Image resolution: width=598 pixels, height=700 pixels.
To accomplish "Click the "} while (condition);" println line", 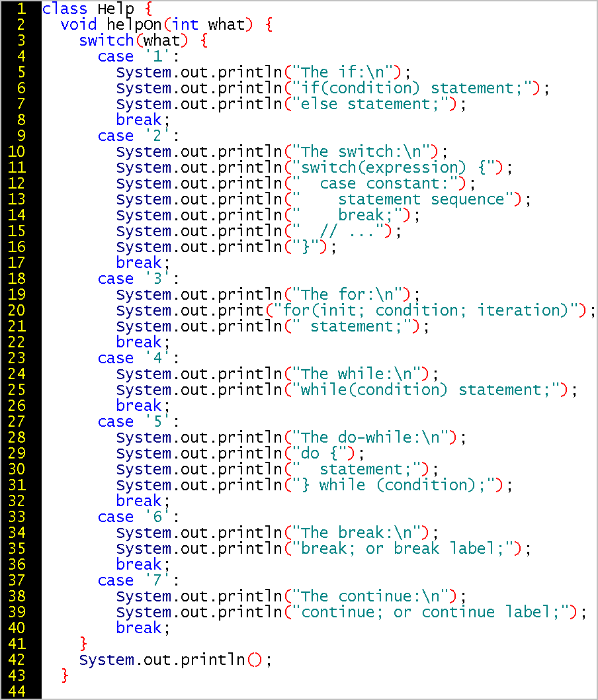I will [x=314, y=485].
